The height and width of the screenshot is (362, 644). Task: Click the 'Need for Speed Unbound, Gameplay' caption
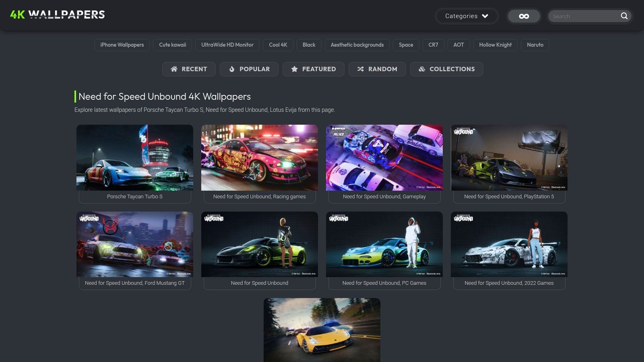[x=384, y=197]
